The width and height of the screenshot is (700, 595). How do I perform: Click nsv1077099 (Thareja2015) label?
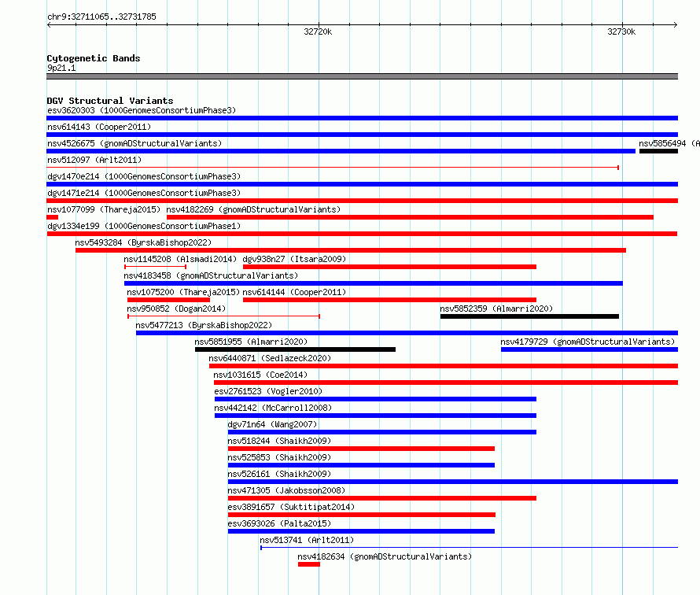104,209
